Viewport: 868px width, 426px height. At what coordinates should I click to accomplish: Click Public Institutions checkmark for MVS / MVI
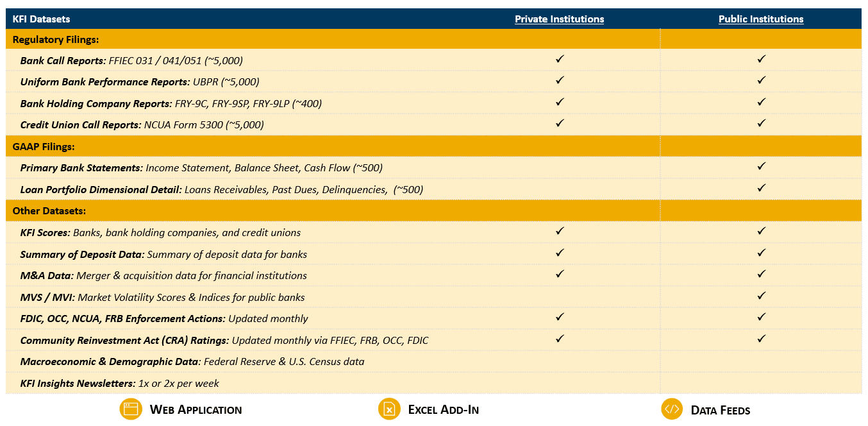[761, 296]
